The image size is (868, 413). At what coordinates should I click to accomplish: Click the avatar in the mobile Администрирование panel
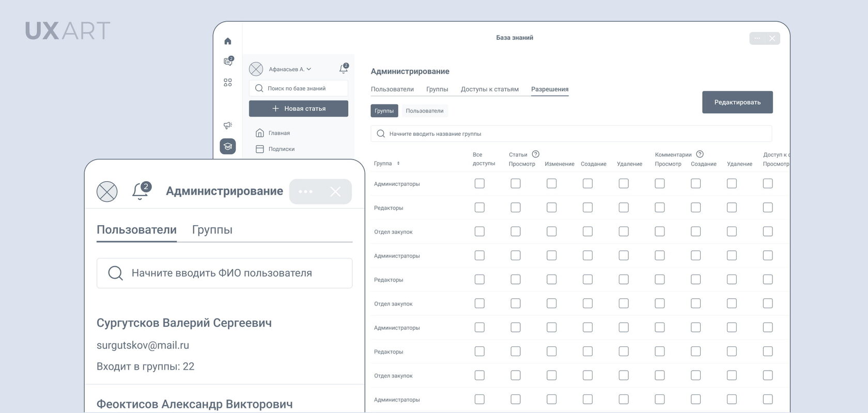coord(107,192)
